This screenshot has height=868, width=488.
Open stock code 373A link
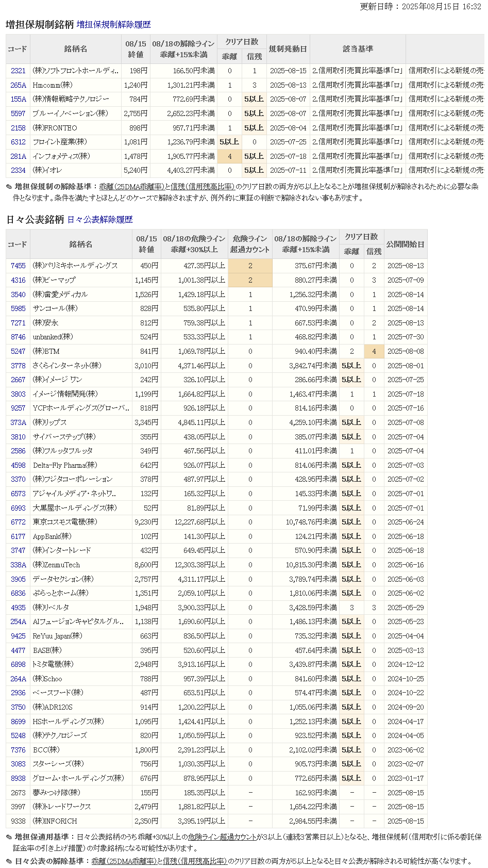(x=18, y=422)
